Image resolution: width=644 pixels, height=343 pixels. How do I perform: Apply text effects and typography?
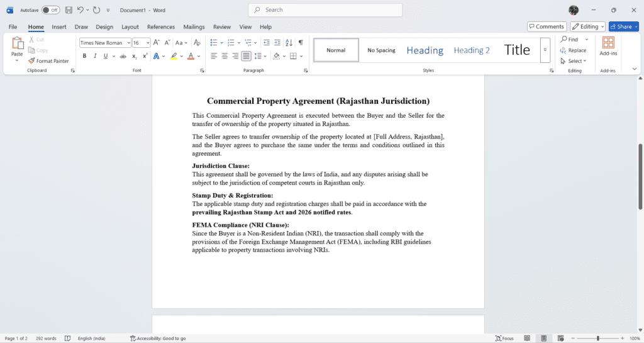[x=156, y=56]
